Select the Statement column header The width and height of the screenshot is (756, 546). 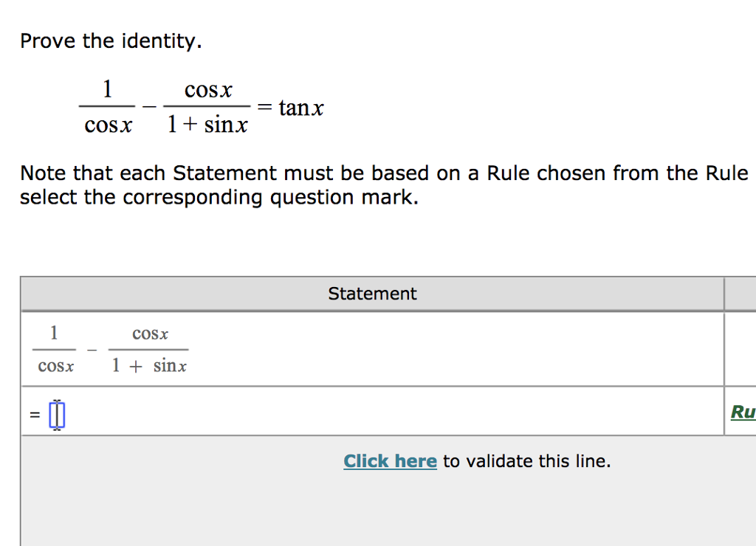click(x=372, y=293)
